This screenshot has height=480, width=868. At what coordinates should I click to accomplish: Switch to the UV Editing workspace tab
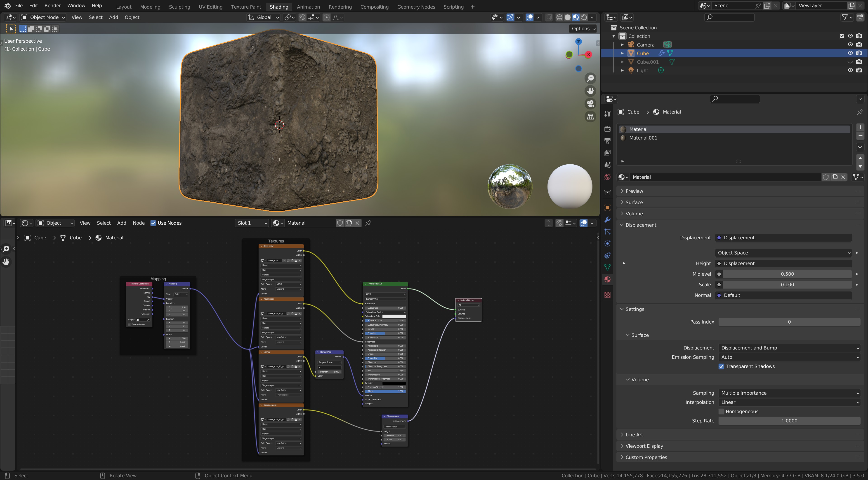211,6
